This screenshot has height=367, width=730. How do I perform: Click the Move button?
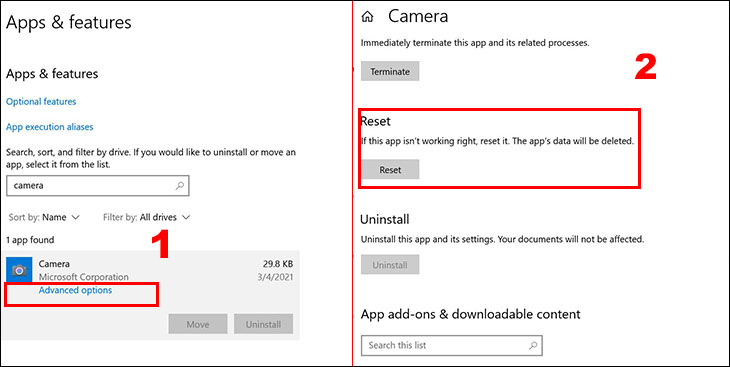coord(198,324)
